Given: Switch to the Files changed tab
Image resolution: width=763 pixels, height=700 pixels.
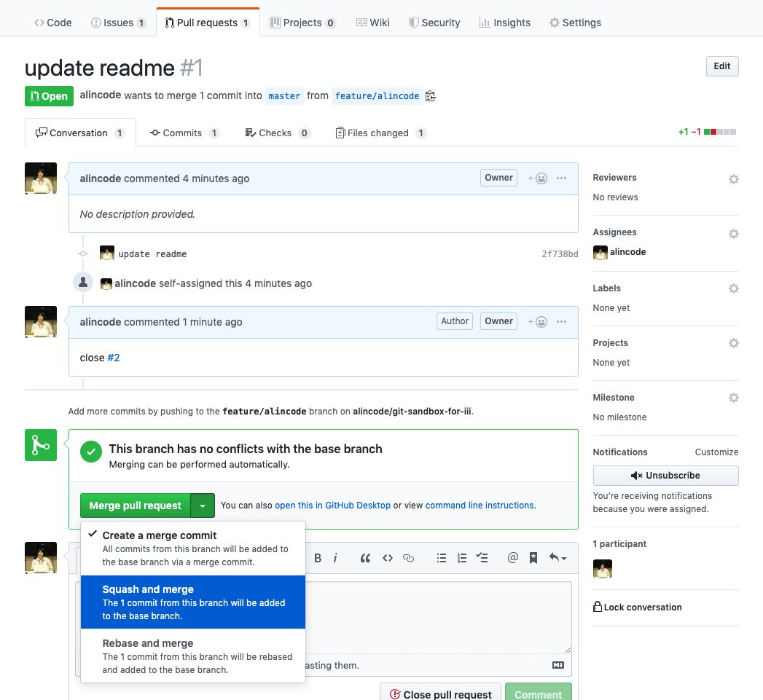Looking at the screenshot, I should point(380,133).
